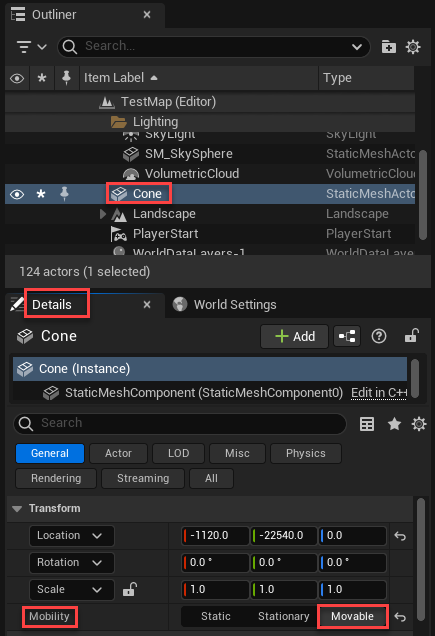
Task: Select the All filter button
Action: click(211, 479)
